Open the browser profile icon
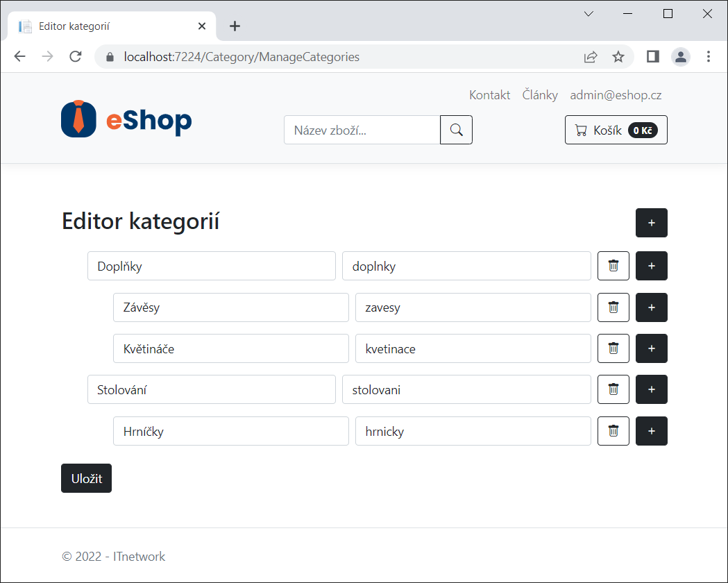This screenshot has width=728, height=583. point(681,56)
